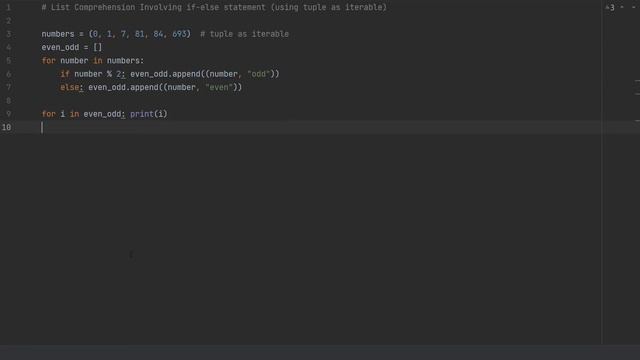Place cursor on the empty line 10
The width and height of the screenshot is (640, 360).
click(x=320, y=127)
